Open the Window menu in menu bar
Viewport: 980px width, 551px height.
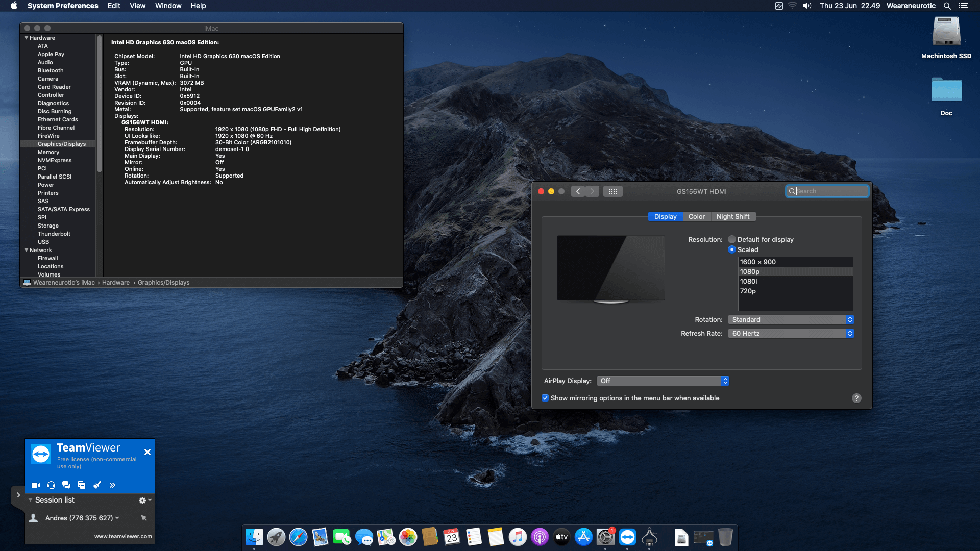[x=168, y=6]
